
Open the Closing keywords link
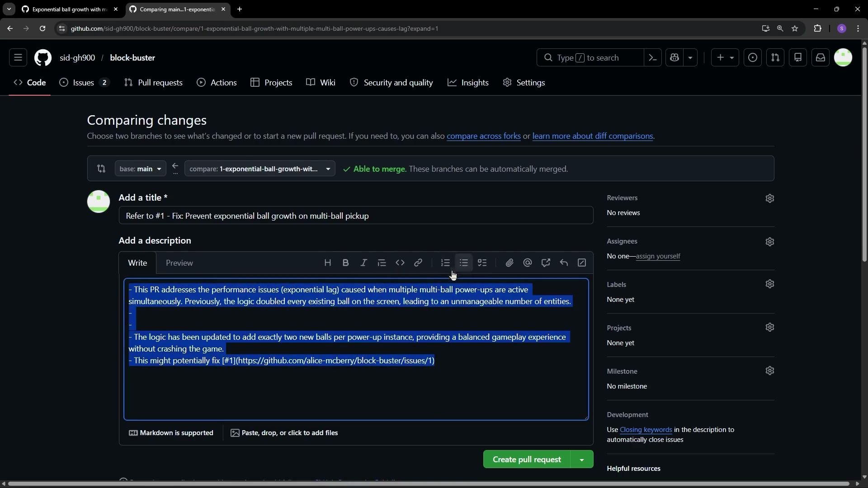pos(646,430)
